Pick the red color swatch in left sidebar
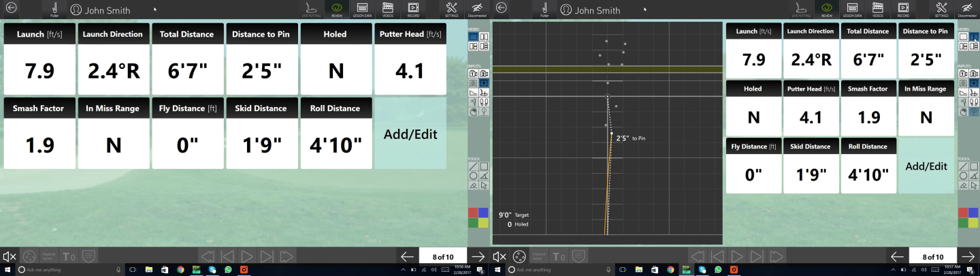 tap(473, 213)
